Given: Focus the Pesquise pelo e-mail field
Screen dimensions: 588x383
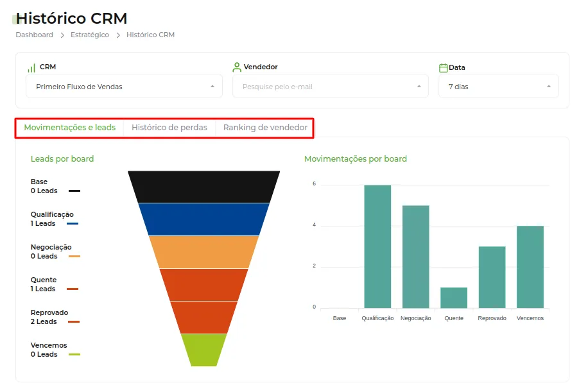Looking at the screenshot, I should point(331,87).
